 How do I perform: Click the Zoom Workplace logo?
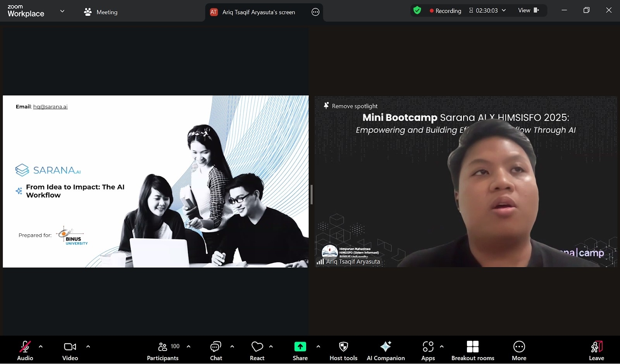(x=26, y=11)
